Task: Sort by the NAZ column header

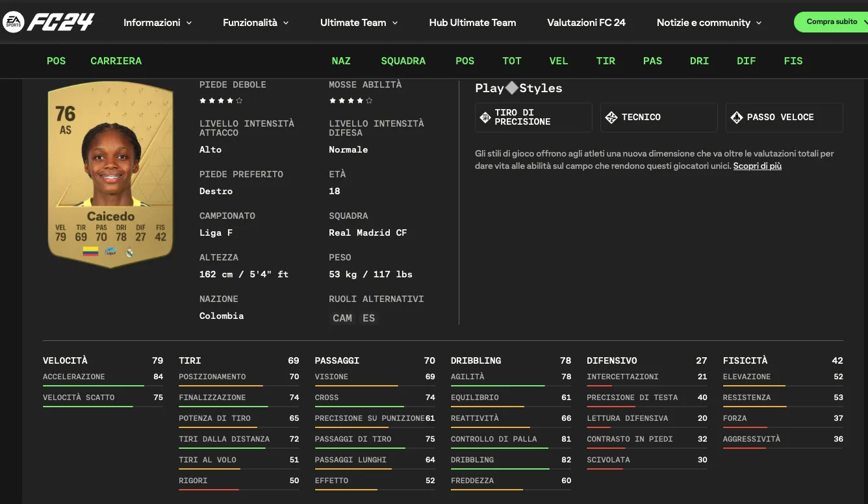Action: 341,61
